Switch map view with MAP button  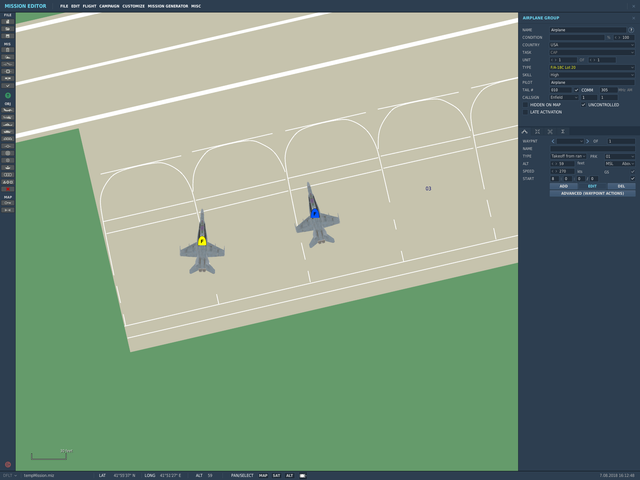pyautogui.click(x=263, y=476)
